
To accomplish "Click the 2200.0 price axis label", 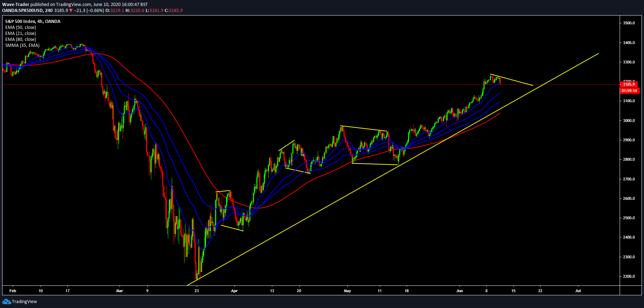I will pyautogui.click(x=629, y=276).
